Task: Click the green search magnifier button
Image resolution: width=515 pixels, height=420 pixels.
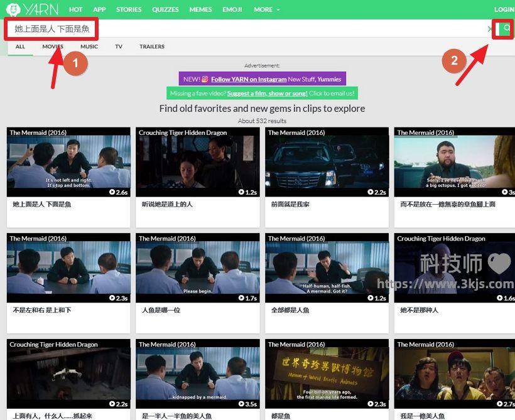Action: (x=506, y=29)
